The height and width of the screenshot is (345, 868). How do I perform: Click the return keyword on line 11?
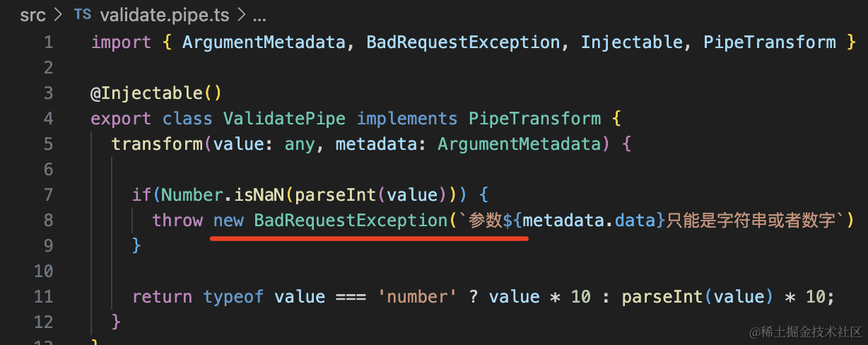pyautogui.click(x=162, y=296)
